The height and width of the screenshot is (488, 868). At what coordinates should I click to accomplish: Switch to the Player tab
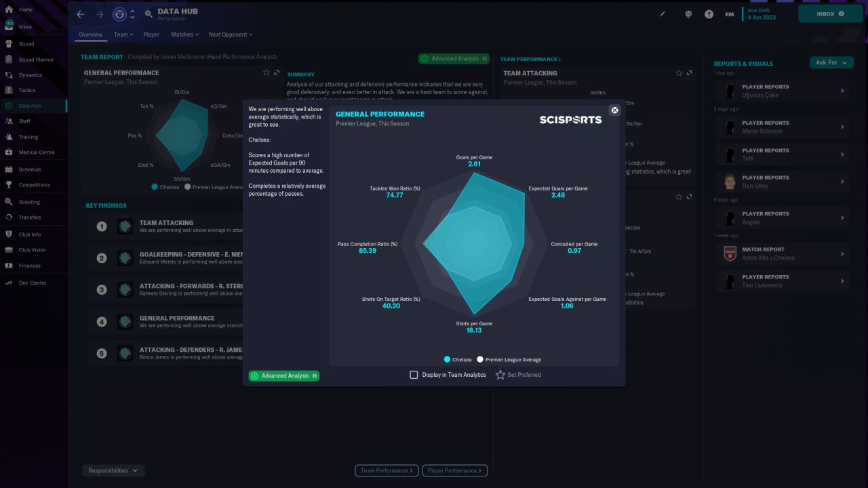(x=151, y=35)
